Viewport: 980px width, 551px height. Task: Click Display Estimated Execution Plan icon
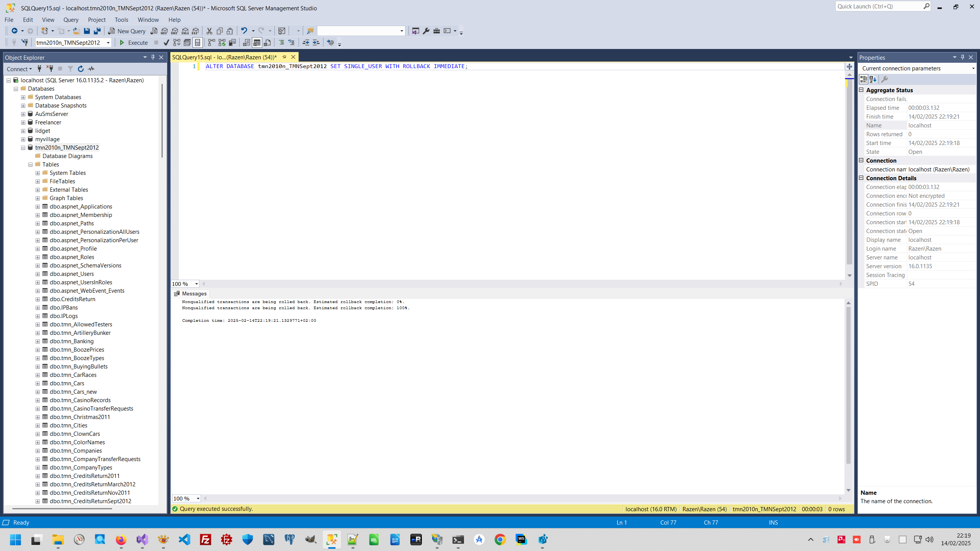pos(176,42)
